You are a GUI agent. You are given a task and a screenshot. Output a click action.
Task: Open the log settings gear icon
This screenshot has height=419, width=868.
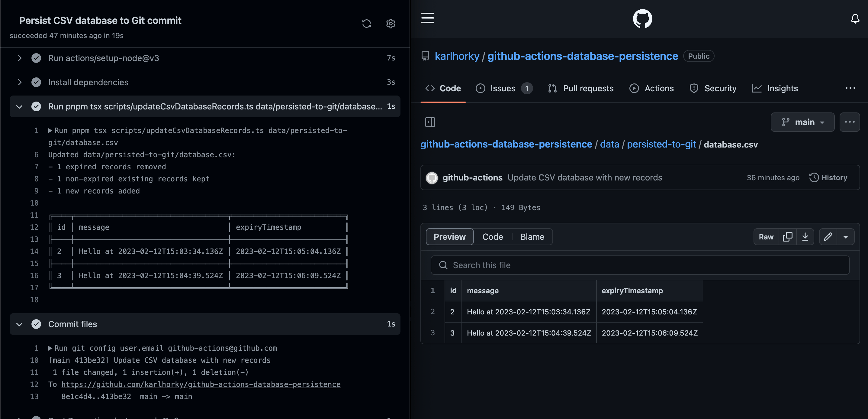click(x=391, y=24)
